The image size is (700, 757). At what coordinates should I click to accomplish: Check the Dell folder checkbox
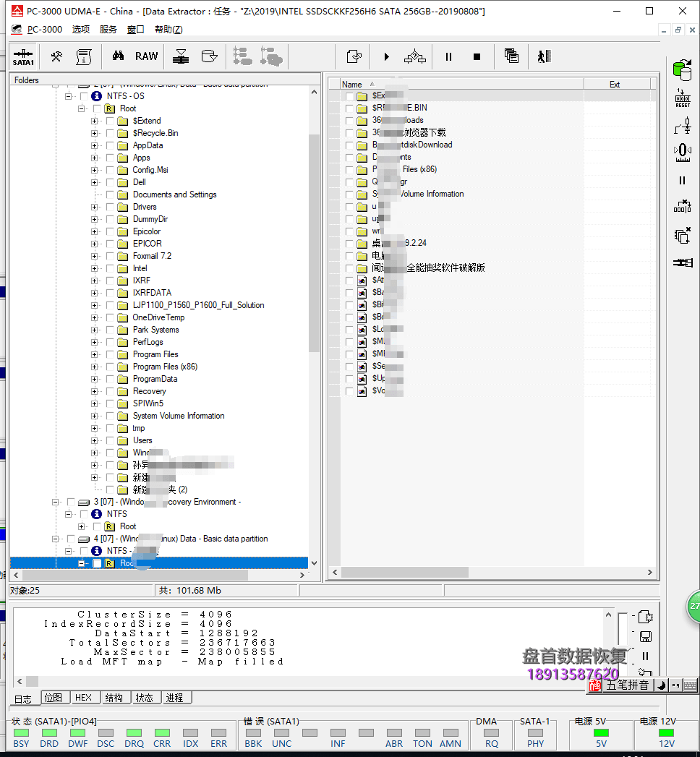110,182
